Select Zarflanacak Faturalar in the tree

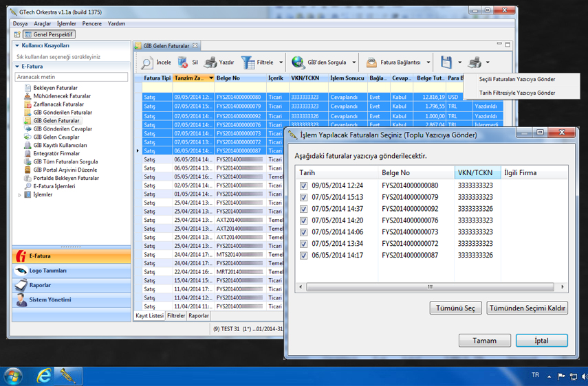click(58, 104)
